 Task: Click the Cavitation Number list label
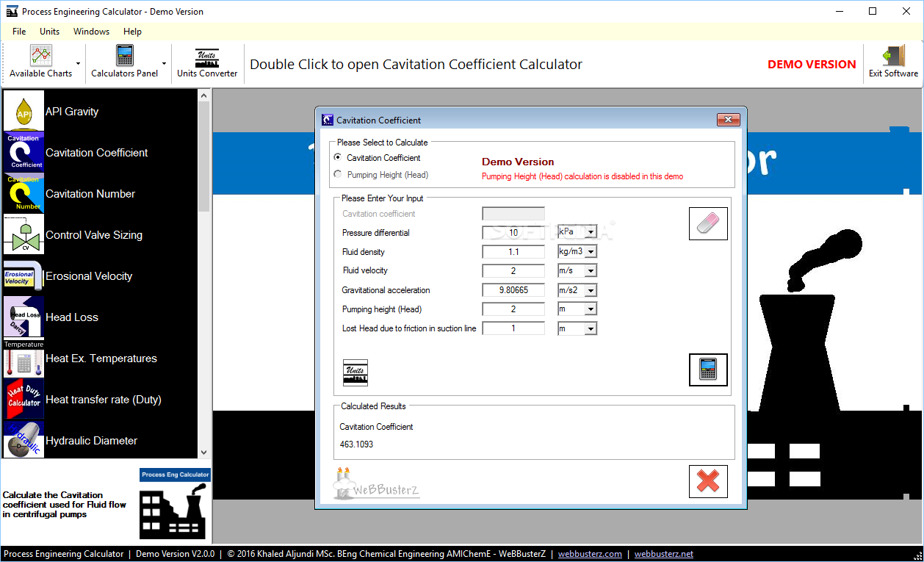[x=90, y=194]
